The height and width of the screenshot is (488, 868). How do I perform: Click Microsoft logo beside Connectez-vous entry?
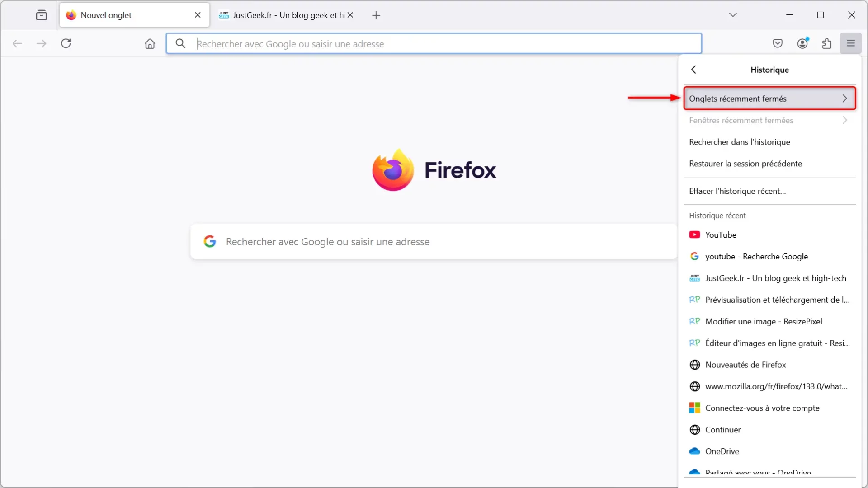tap(694, 408)
